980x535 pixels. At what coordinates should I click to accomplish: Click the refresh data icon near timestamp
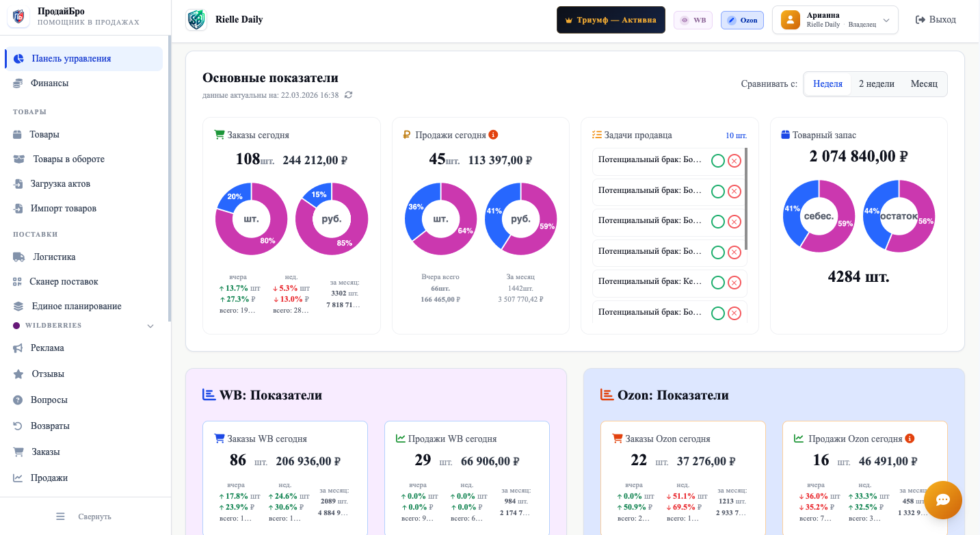pyautogui.click(x=349, y=95)
